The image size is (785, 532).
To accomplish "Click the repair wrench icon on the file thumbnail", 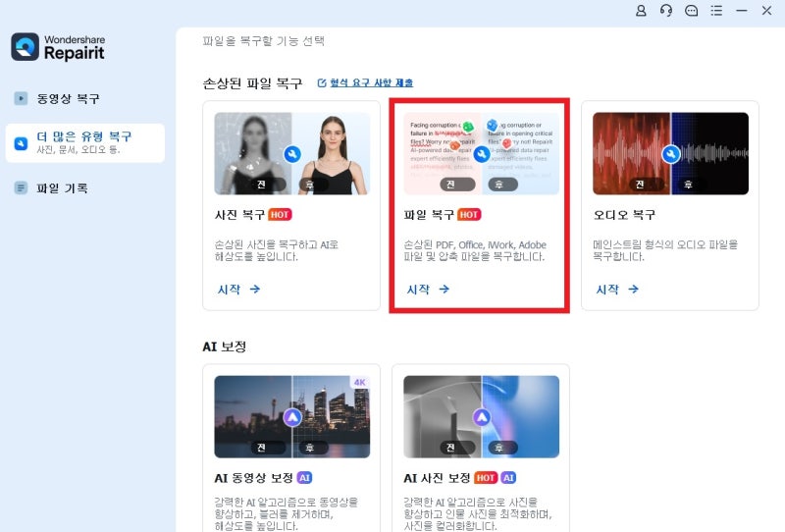I will [x=482, y=154].
